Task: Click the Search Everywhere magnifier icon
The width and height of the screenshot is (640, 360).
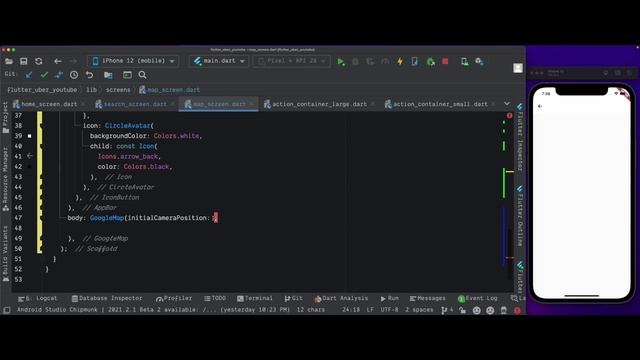Action: pos(142,75)
